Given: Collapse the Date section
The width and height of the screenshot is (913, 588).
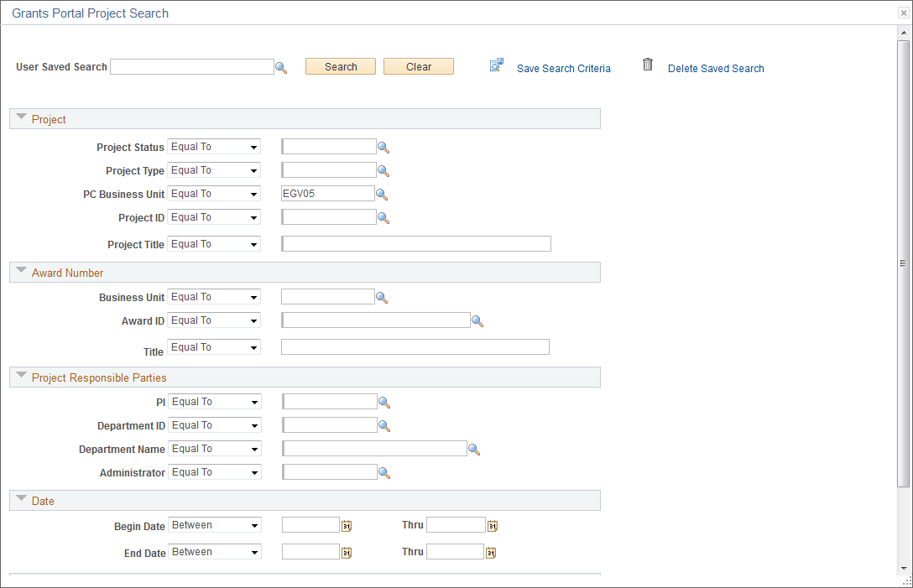Looking at the screenshot, I should [20, 498].
